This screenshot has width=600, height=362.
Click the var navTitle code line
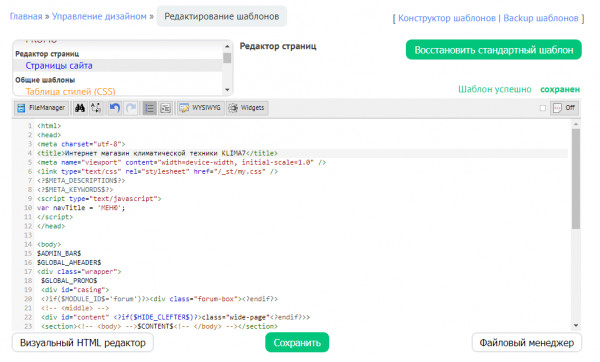click(81, 208)
